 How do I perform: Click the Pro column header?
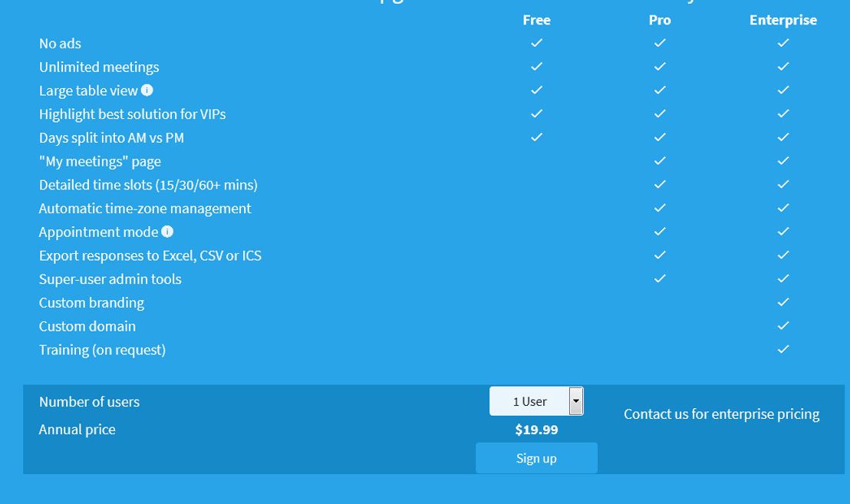coord(660,20)
